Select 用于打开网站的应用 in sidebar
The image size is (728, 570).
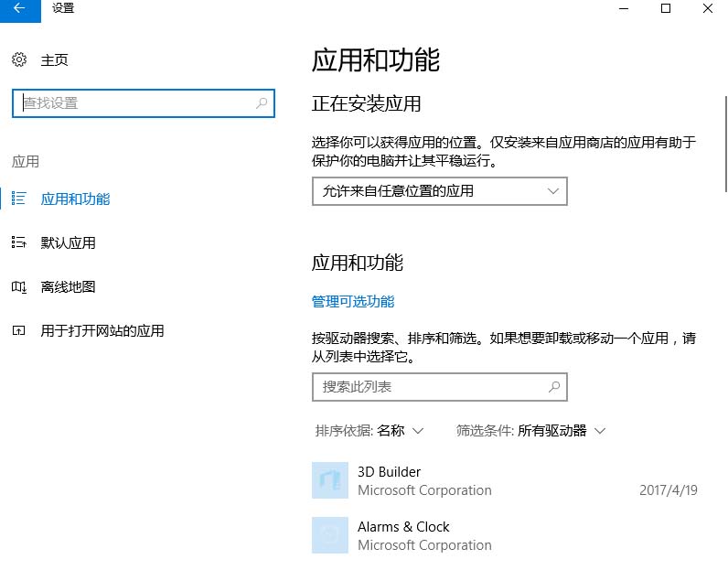(x=102, y=330)
